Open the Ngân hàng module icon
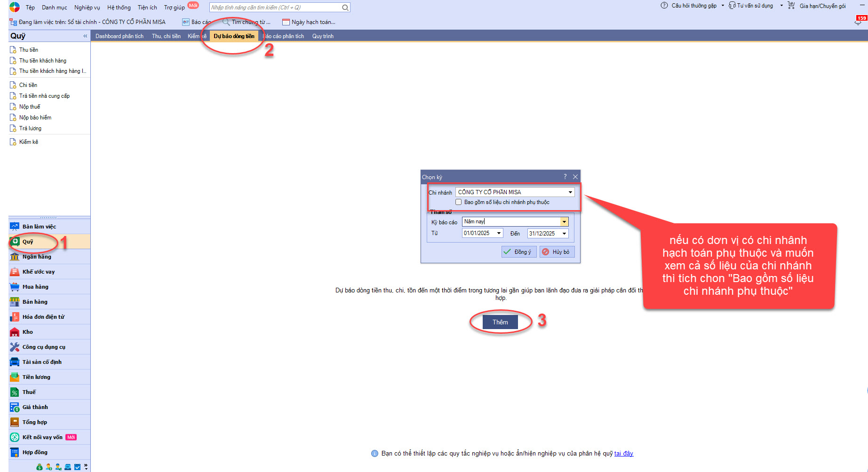Screen dimensions: 868x472 coord(15,257)
